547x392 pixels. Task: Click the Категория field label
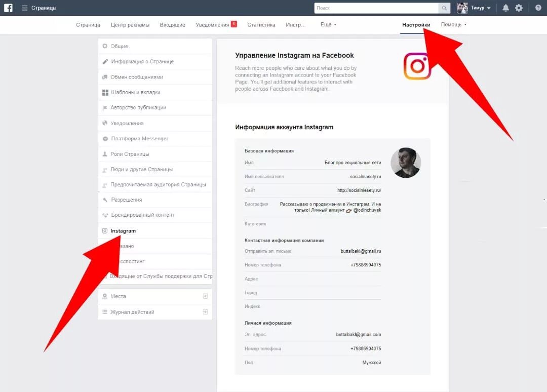(255, 224)
